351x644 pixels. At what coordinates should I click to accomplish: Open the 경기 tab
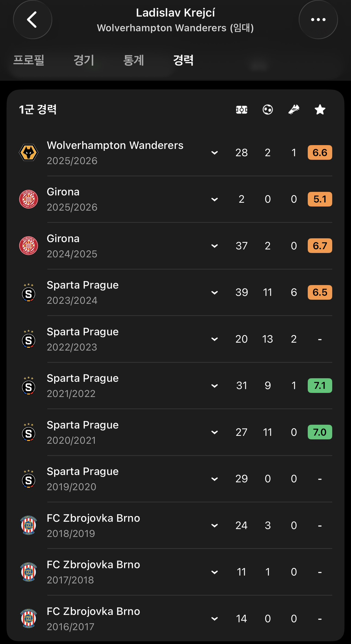pos(84,60)
